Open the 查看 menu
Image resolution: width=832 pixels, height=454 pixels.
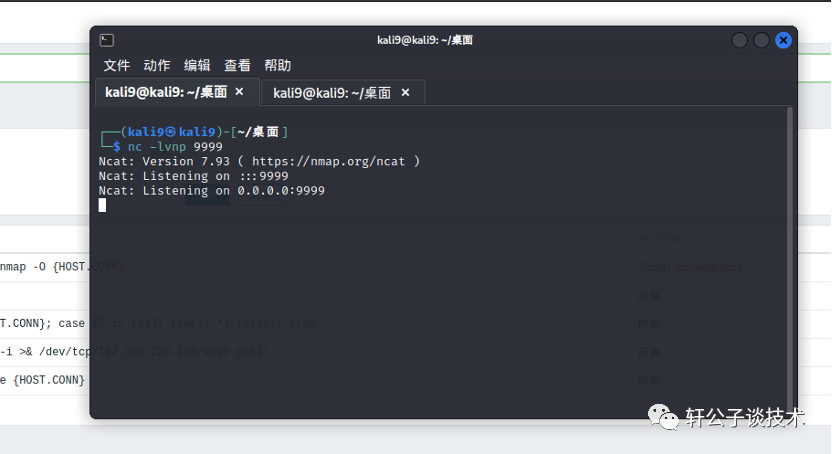tap(237, 65)
